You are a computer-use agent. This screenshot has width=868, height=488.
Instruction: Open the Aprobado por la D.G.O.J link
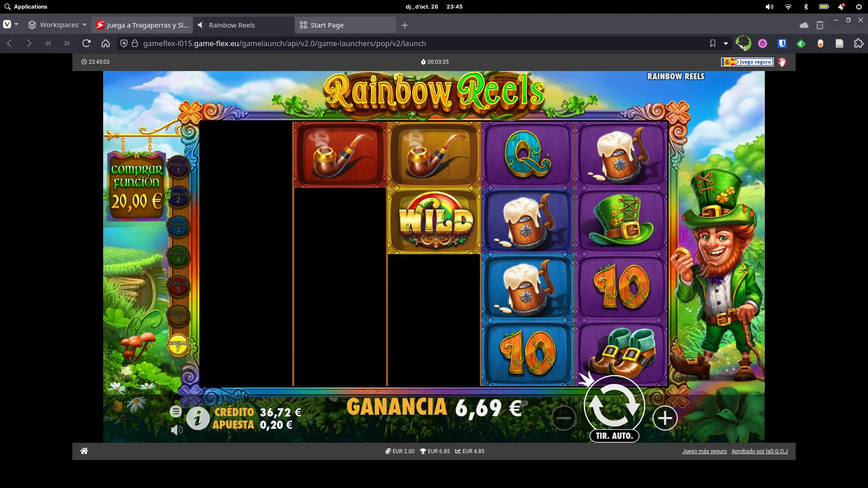tap(759, 451)
